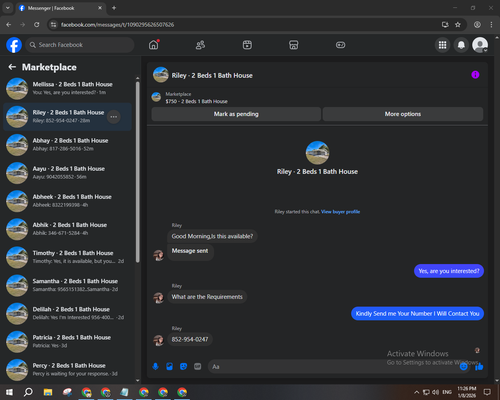This screenshot has width=500, height=400.
Task: Open the Reels video icon
Action: pyautogui.click(x=247, y=45)
